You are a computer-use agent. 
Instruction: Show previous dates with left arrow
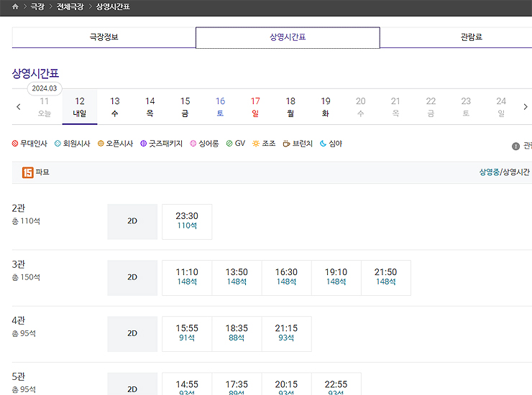[x=18, y=107]
